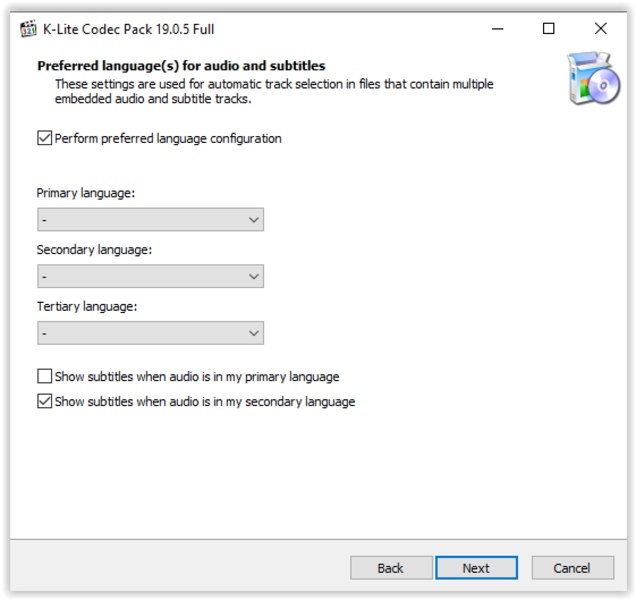Click the Preferred language(s) heading text
636x600 pixels.
pyautogui.click(x=181, y=66)
